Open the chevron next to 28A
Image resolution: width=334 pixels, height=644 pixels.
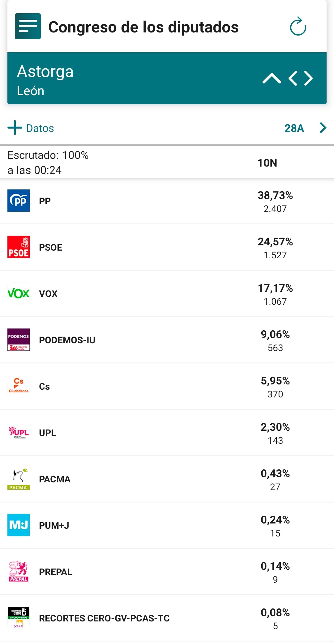(323, 128)
